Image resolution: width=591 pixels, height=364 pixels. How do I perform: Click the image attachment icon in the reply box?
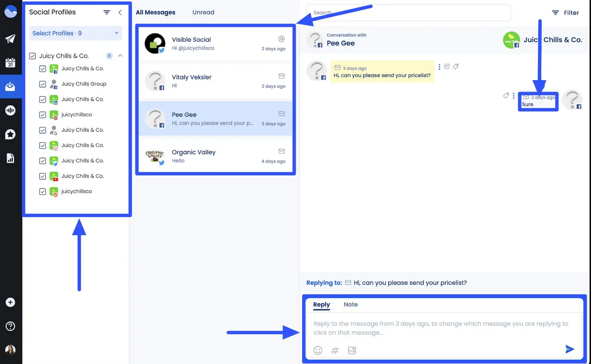tap(352, 350)
